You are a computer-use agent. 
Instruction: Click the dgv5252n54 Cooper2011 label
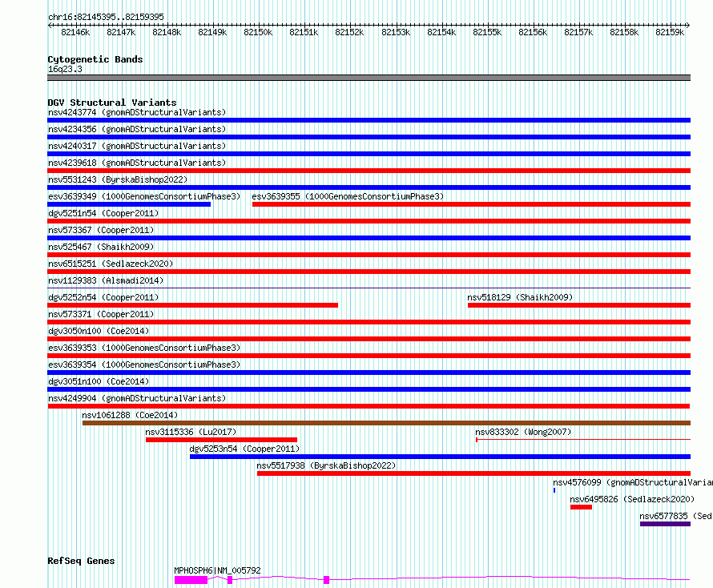click(x=103, y=297)
